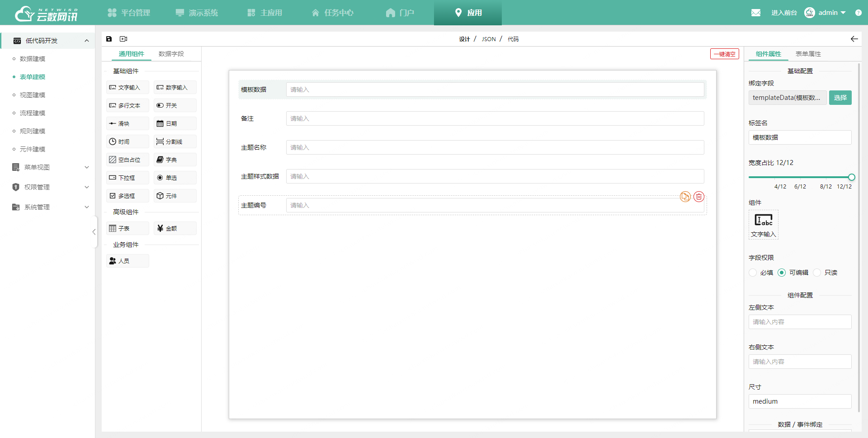Switch to the 数据字段 tab
The width and height of the screenshot is (868, 438).
click(171, 54)
